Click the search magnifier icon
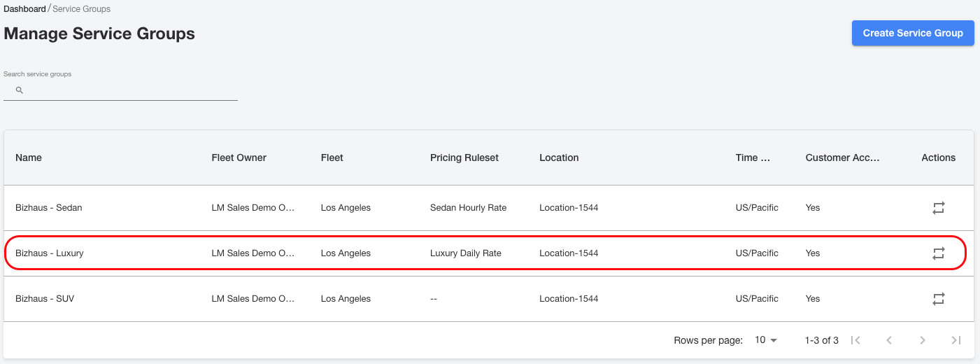This screenshot has height=364, width=980. point(20,90)
